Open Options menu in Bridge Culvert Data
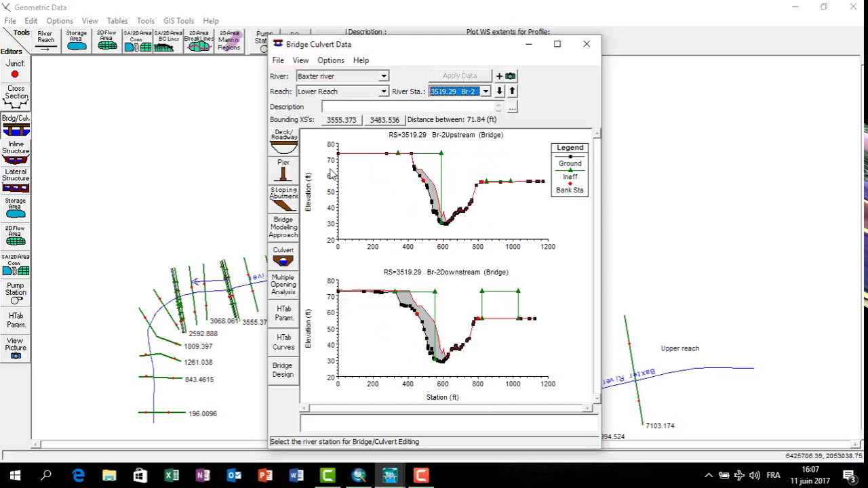Screen dimensions: 868x488 tap(331, 60)
